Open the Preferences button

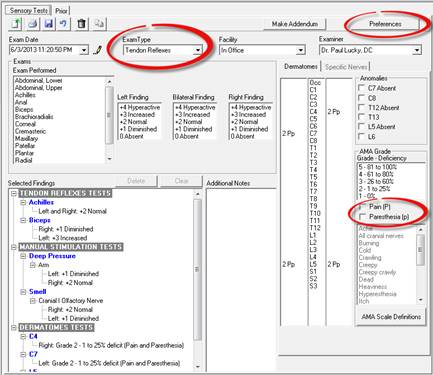385,24
